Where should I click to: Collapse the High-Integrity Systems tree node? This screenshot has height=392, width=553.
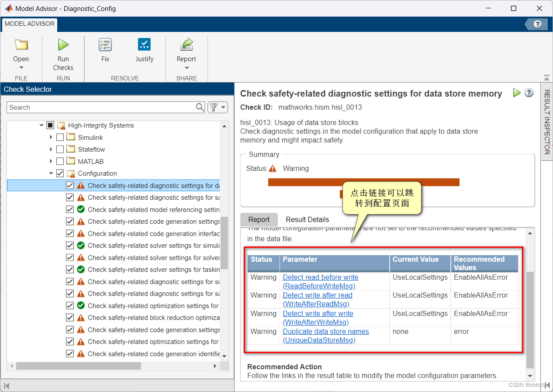click(41, 125)
